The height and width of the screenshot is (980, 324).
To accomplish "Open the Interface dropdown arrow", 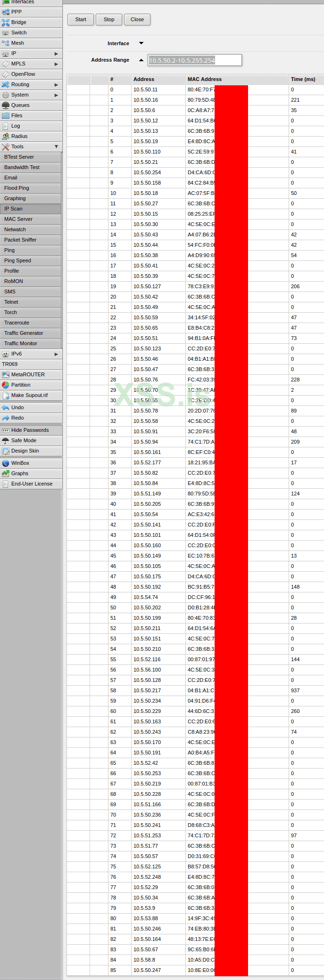I will click(x=141, y=43).
